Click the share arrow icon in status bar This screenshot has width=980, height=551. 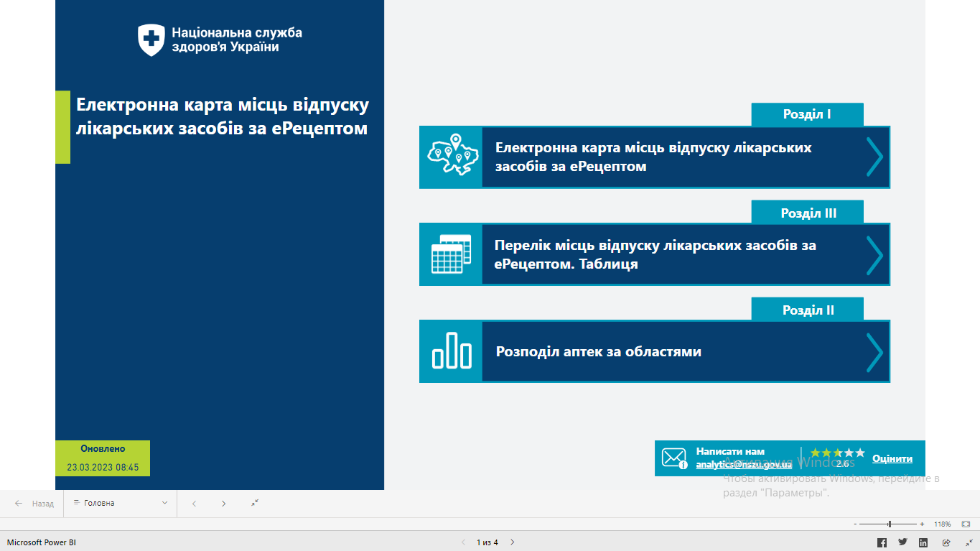point(946,542)
